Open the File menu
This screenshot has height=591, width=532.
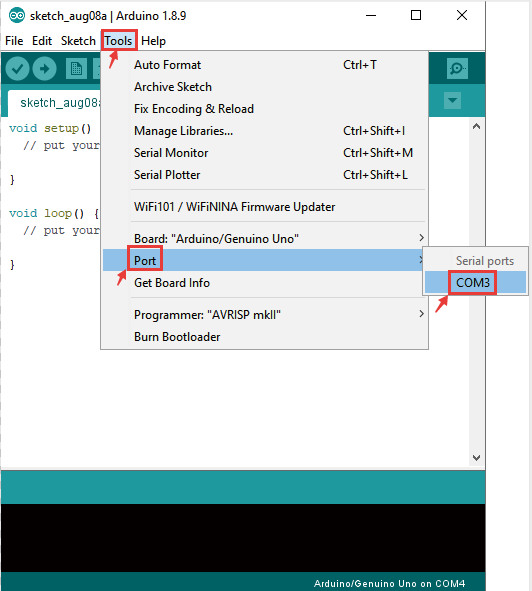point(14,41)
